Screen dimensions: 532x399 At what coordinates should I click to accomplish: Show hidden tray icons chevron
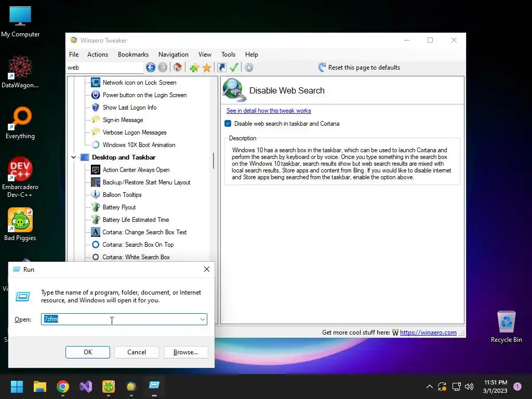429,387
